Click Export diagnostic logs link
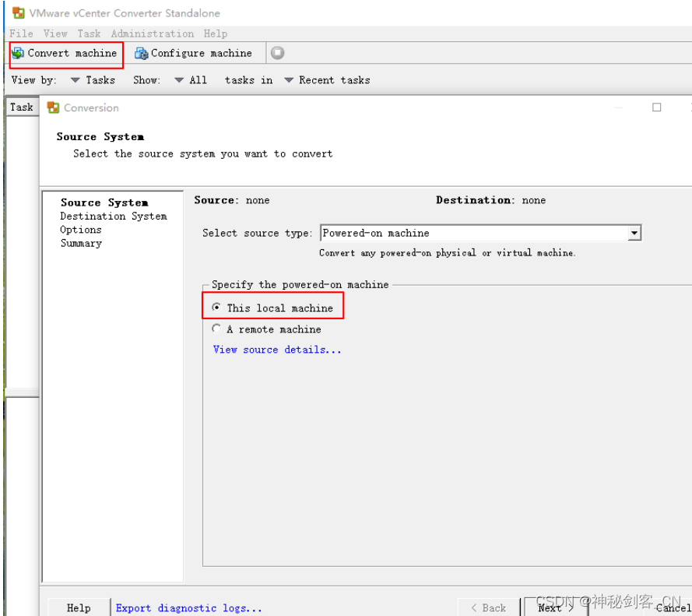The image size is (692, 616). click(x=189, y=608)
